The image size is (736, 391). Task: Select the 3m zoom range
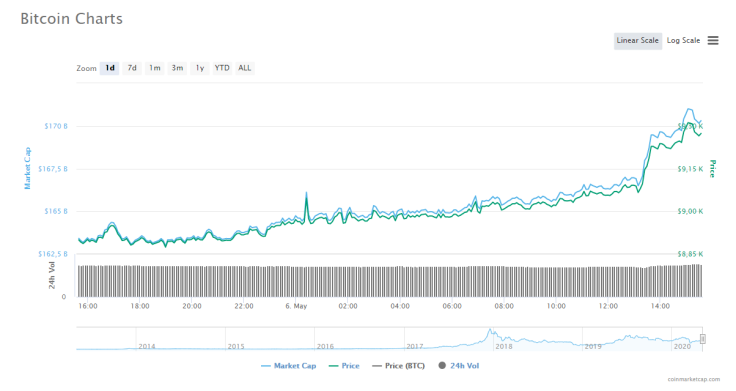[x=177, y=68]
